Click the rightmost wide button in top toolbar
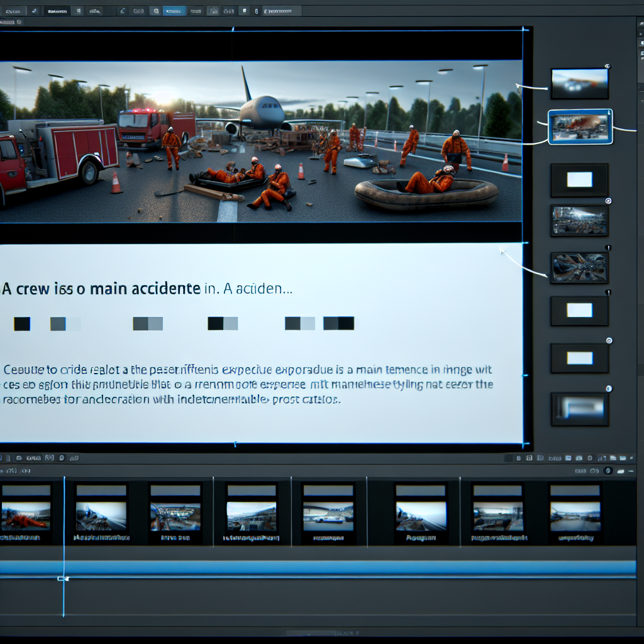Image resolution: width=644 pixels, height=644 pixels. click(282, 11)
